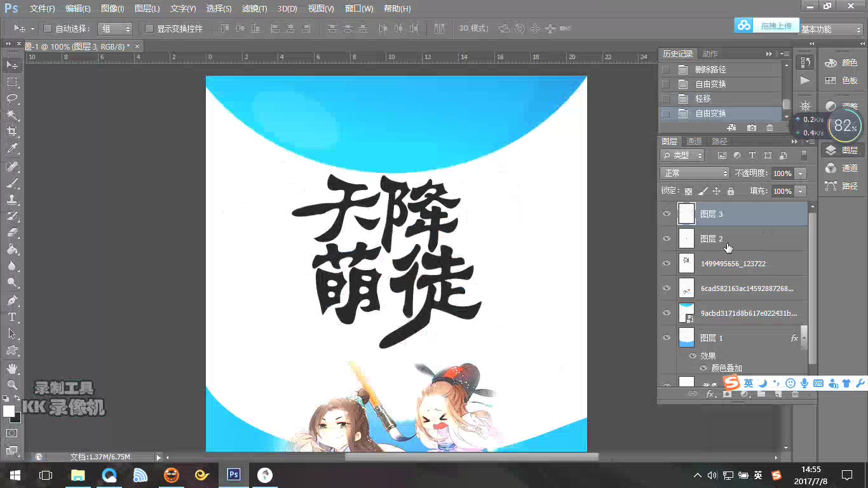Toggle visibility of 颜色叠加 effect
The image size is (868, 488).
click(703, 369)
